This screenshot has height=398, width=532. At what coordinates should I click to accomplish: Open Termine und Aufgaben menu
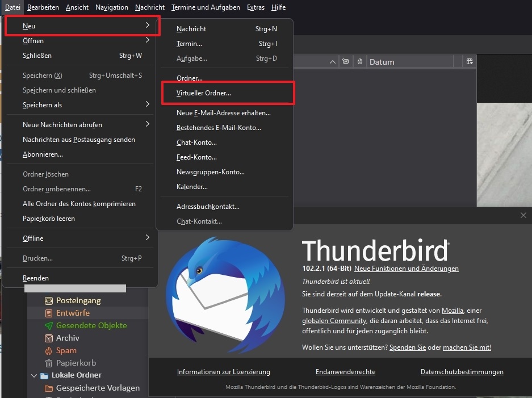click(x=206, y=7)
